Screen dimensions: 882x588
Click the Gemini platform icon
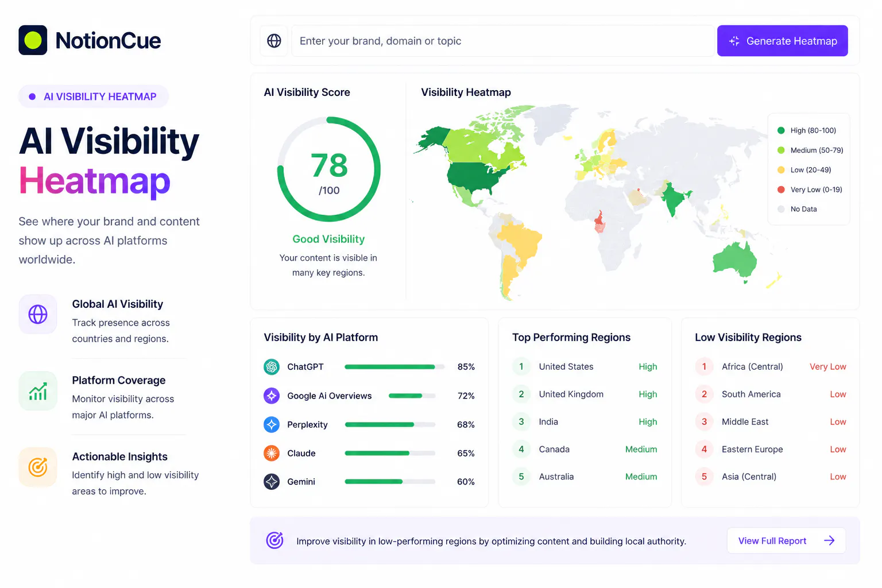point(272,482)
